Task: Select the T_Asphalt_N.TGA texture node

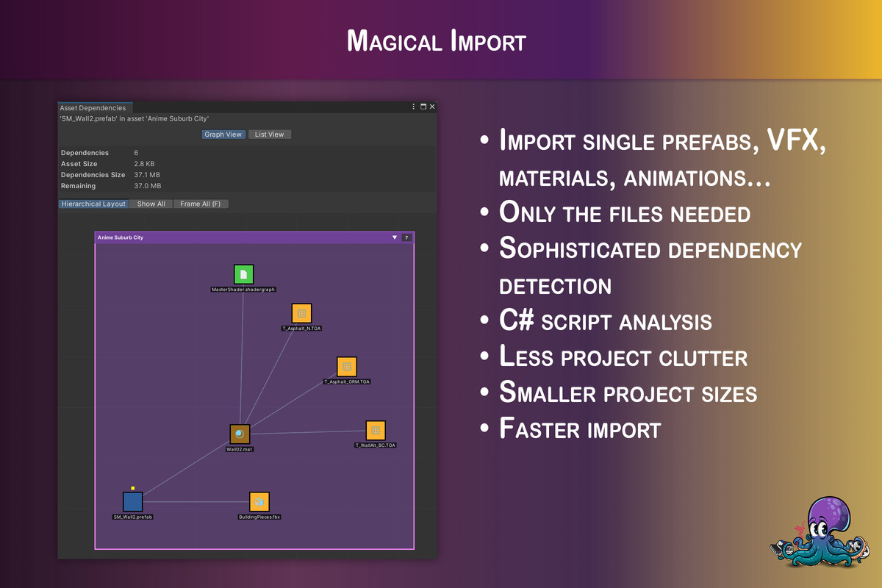Action: [301, 313]
